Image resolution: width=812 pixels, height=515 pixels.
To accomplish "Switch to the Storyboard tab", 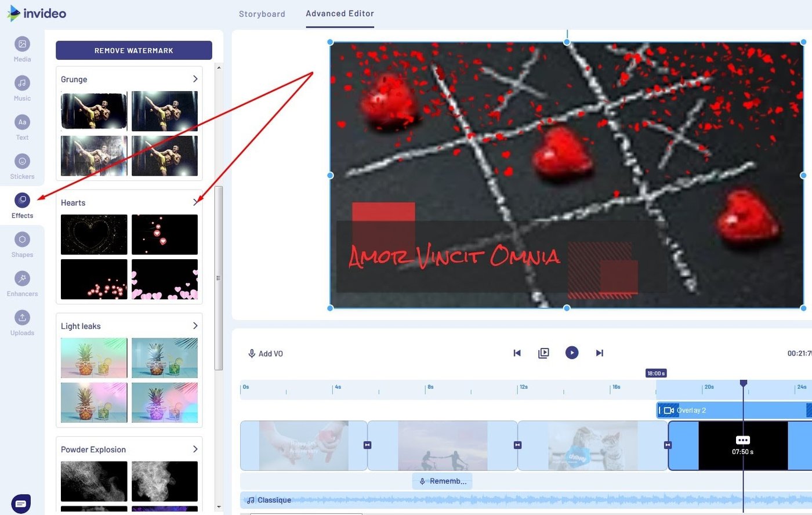I will 262,13.
